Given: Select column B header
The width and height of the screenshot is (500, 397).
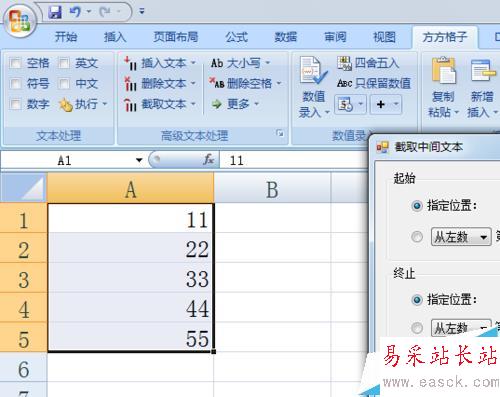Looking at the screenshot, I should click(272, 188).
